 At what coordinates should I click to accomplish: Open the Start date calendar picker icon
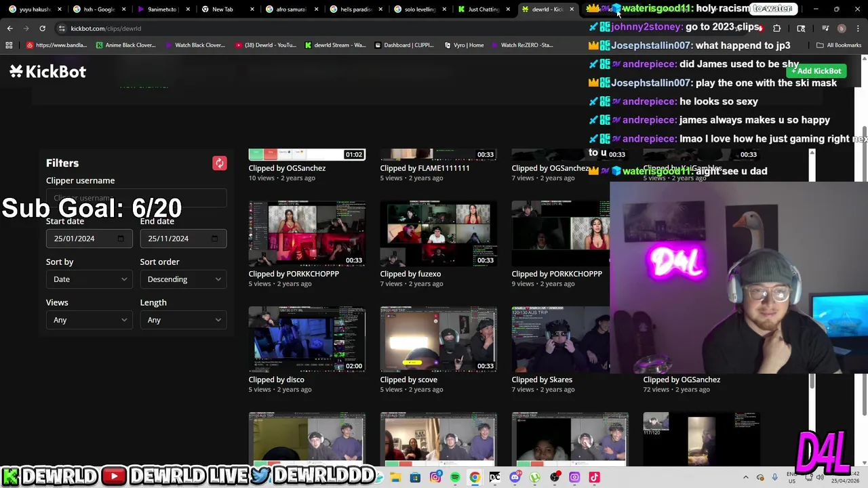point(121,239)
